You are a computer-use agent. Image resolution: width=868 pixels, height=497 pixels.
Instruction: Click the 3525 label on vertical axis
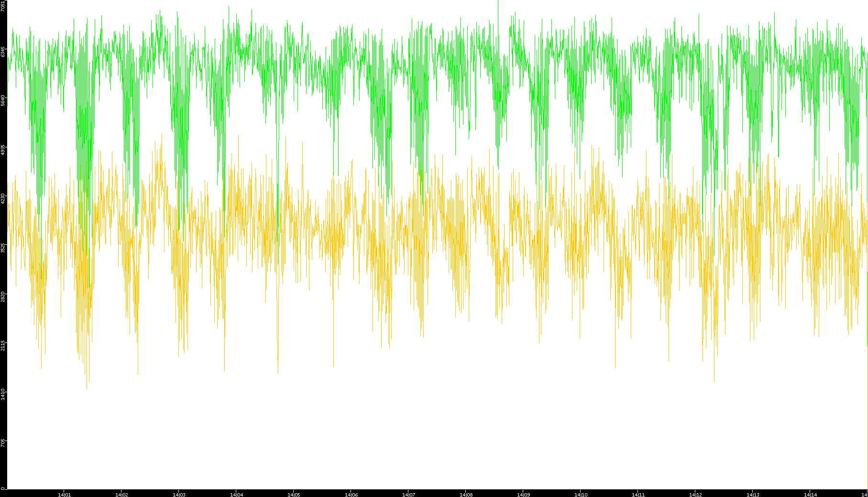point(3,248)
